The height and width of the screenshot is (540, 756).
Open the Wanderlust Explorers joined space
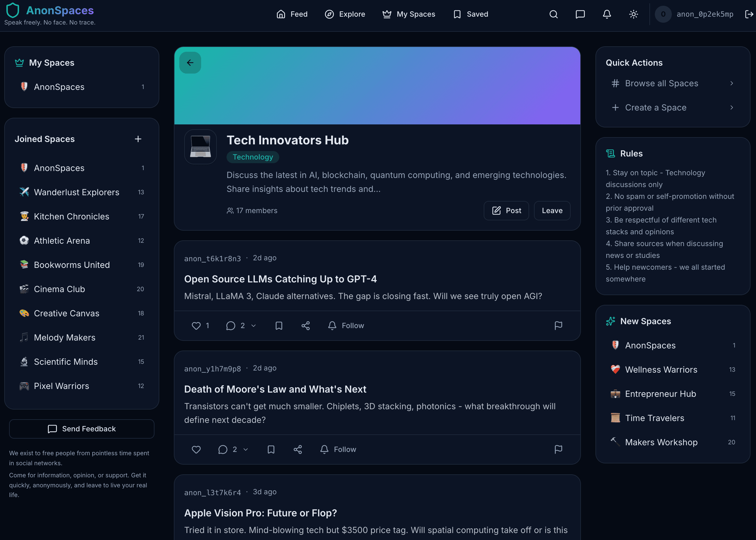pos(77,192)
